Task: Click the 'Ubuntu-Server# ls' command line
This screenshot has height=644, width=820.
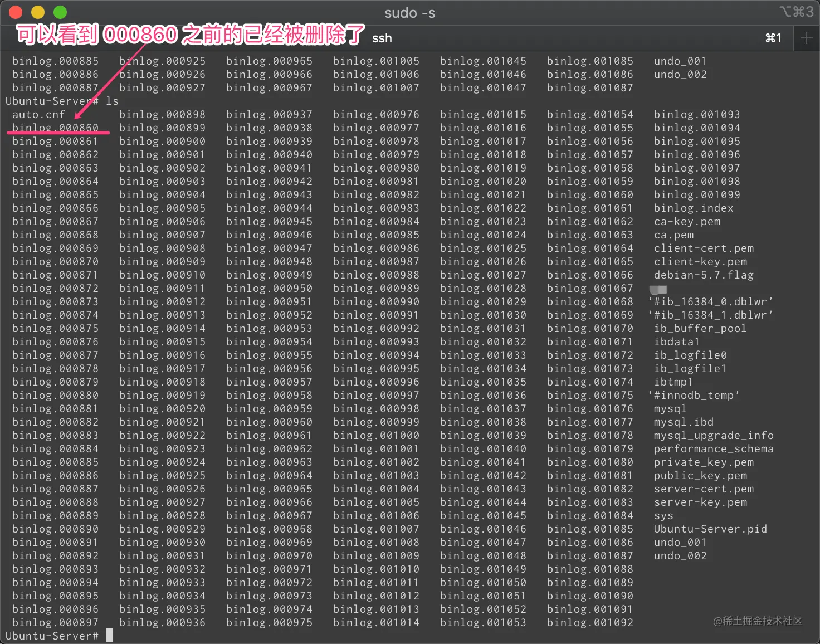Action: coord(62,101)
